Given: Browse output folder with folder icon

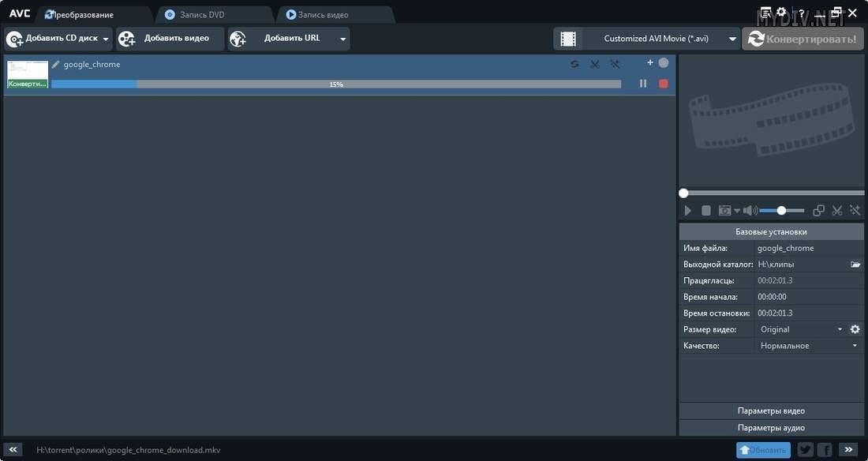Looking at the screenshot, I should [856, 264].
